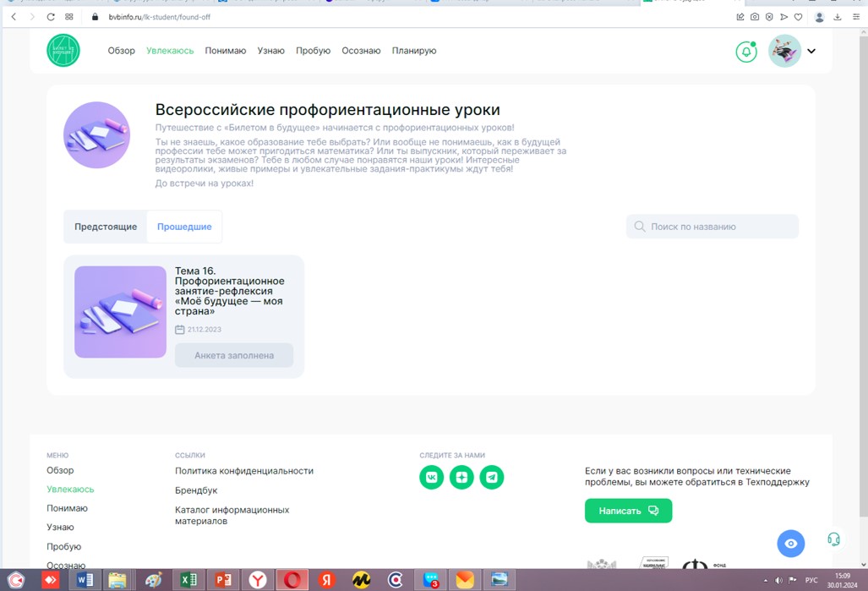The image size is (868, 591).
Task: Switch the РУС input language indicator
Action: 811,581
